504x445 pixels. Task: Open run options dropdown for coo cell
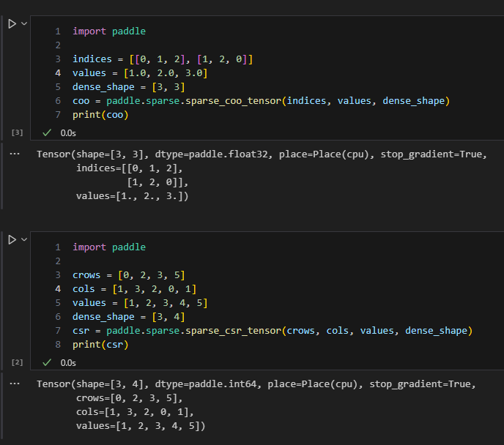(x=24, y=23)
